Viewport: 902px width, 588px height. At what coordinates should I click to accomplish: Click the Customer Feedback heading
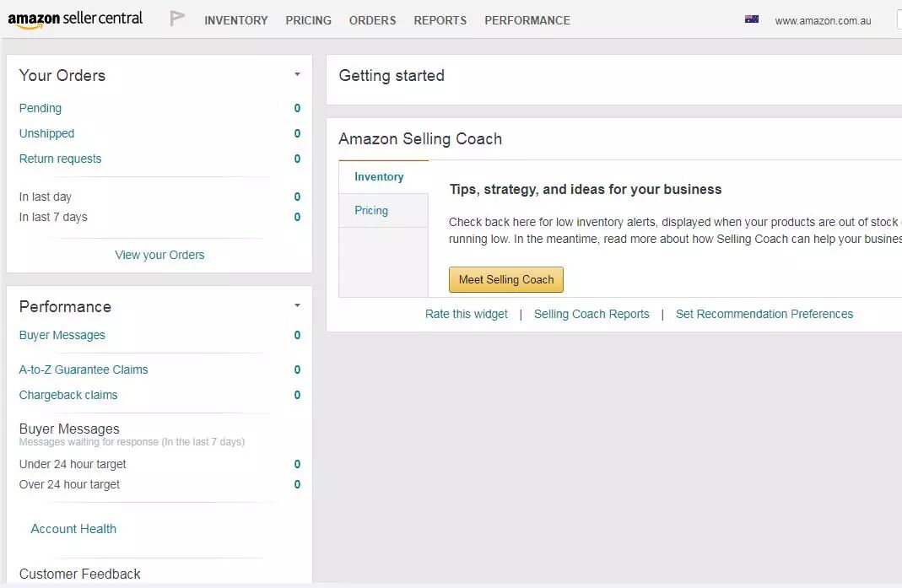coord(79,574)
